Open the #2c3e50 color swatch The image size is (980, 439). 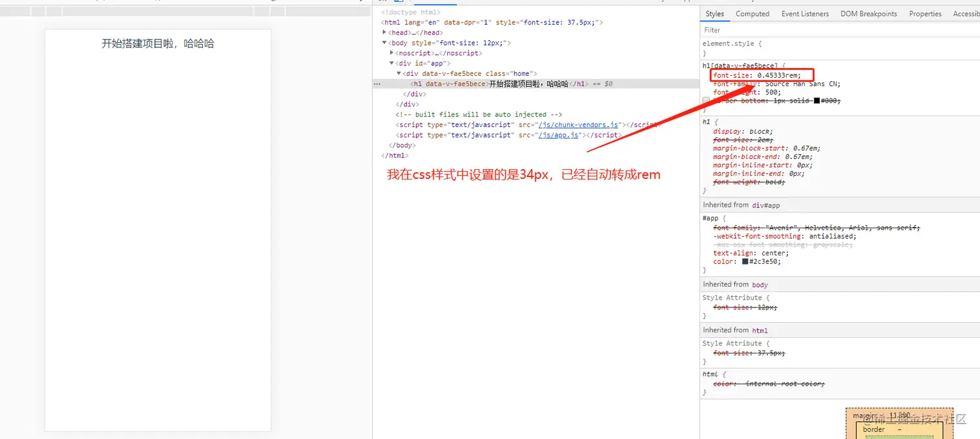click(745, 262)
